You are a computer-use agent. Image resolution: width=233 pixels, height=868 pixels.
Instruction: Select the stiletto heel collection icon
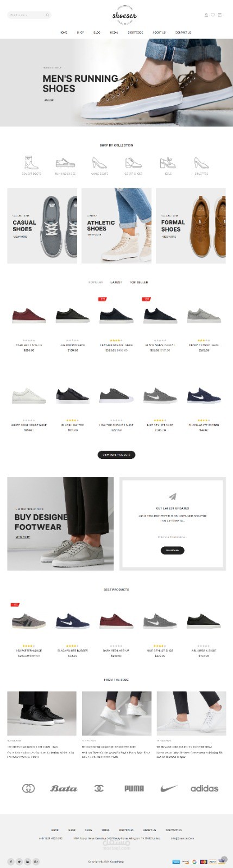(x=201, y=162)
